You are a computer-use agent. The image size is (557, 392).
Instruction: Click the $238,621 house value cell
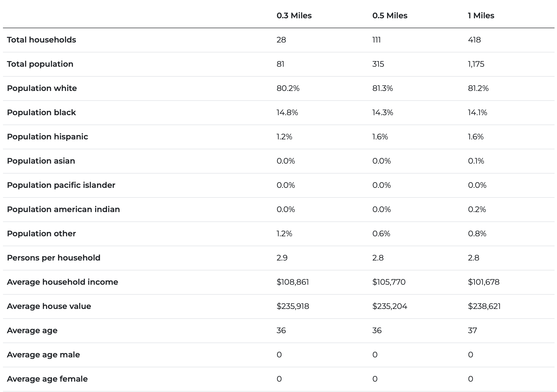pos(484,306)
